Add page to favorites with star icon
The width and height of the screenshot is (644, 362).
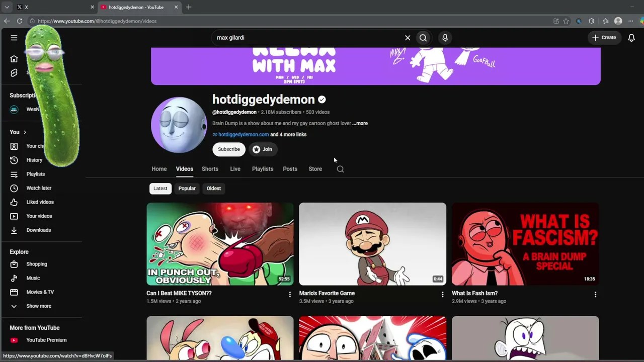(x=566, y=21)
